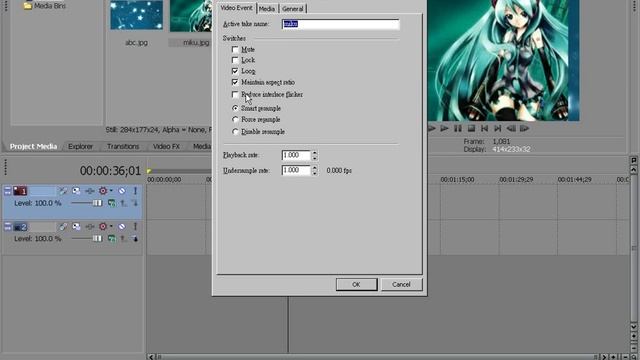The height and width of the screenshot is (360, 640).
Task: Step to next frame in preview
Action: pyautogui.click(x=524, y=129)
